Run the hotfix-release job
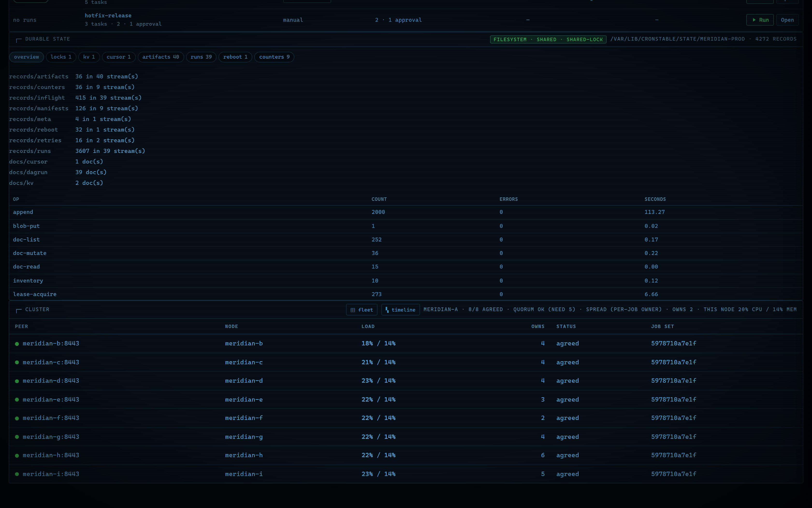 click(760, 20)
